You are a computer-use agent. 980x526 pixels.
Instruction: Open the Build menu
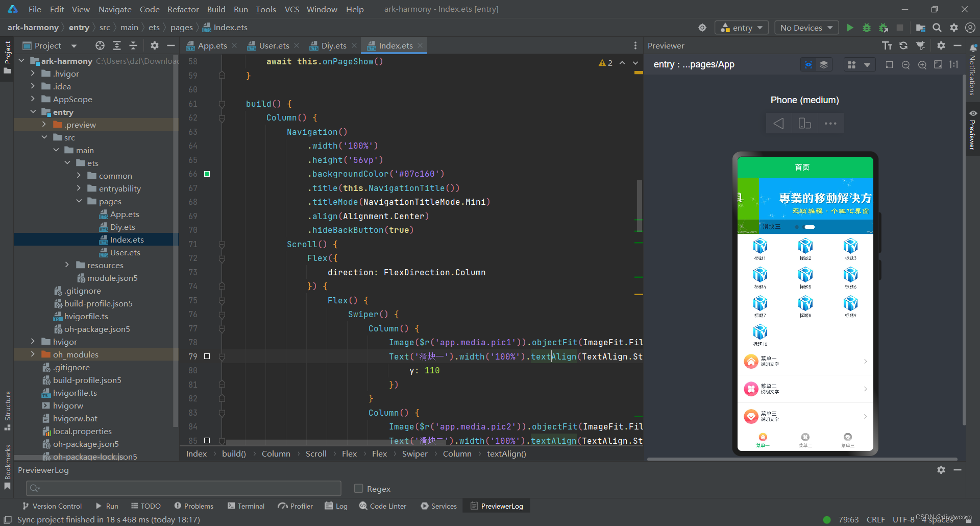[216, 9]
